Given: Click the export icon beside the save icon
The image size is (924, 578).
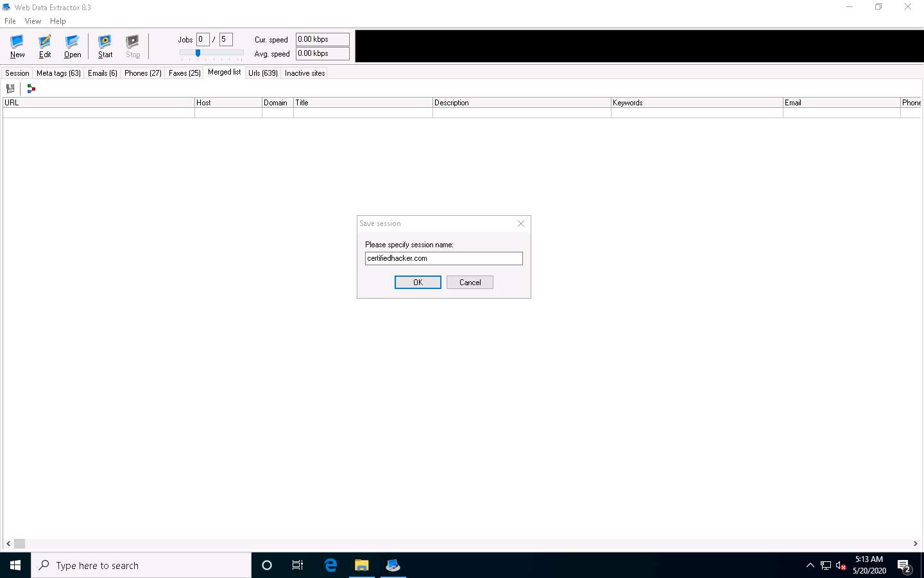Looking at the screenshot, I should pos(31,89).
